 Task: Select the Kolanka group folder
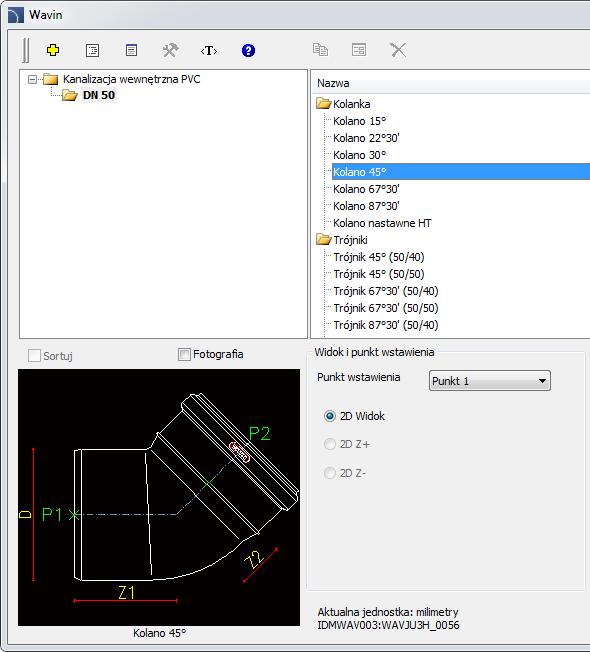tap(351, 104)
